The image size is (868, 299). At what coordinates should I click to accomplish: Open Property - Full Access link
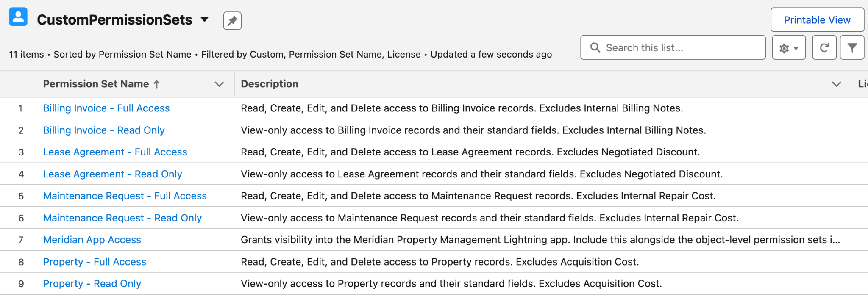[95, 262]
